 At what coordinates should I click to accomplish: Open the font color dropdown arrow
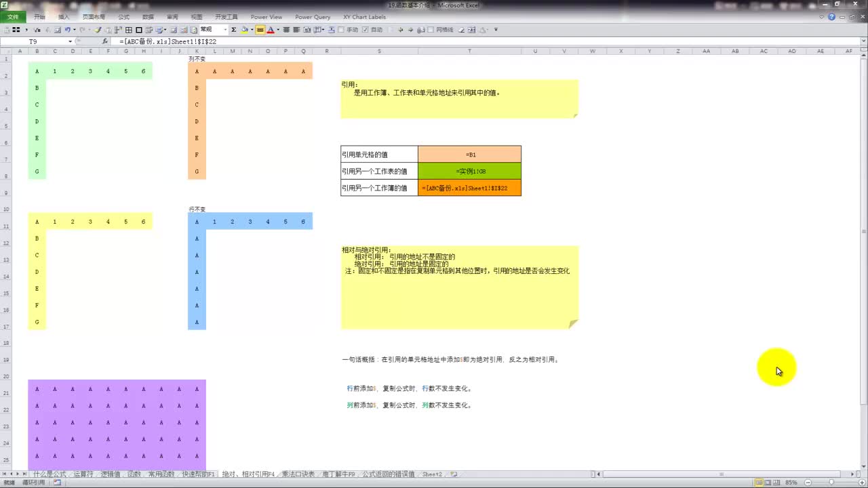277,30
